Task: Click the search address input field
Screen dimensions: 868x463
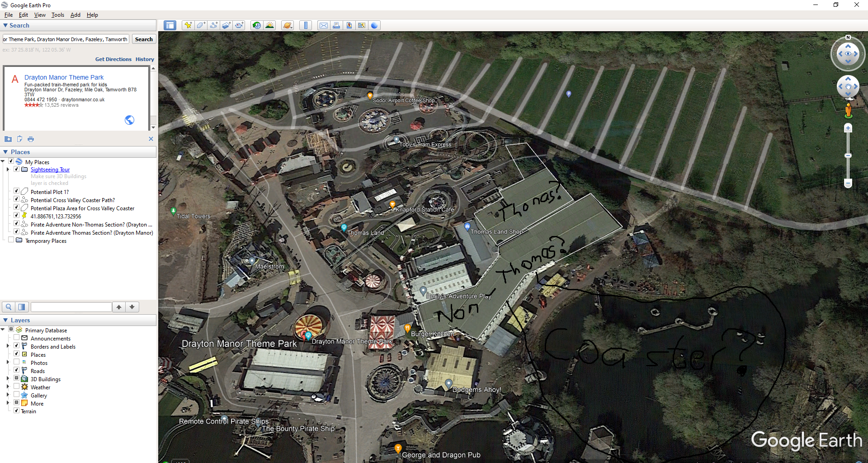Action: [x=66, y=39]
